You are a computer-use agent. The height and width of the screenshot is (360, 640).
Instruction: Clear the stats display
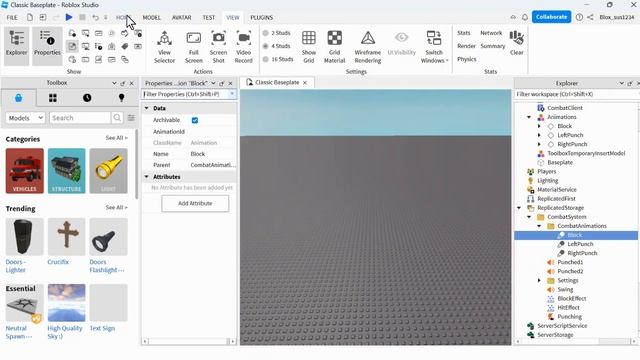point(516,42)
